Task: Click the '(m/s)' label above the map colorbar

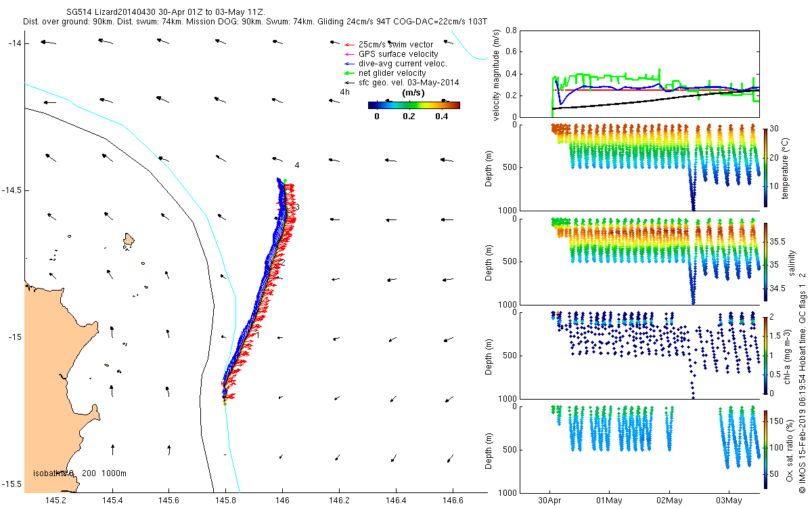Action: pyautogui.click(x=413, y=93)
